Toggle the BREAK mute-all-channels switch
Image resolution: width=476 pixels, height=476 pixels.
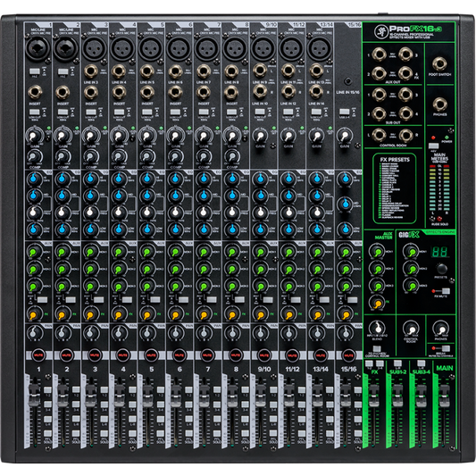(446, 348)
